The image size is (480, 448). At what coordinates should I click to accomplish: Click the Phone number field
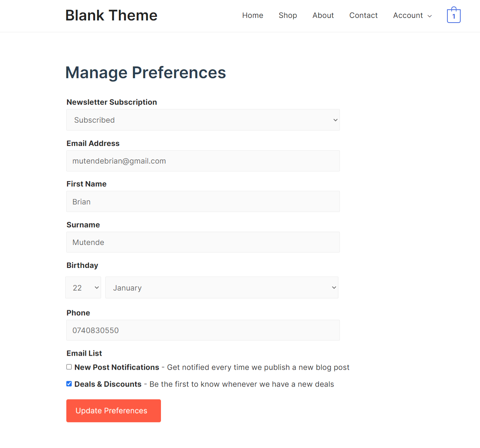coord(203,330)
